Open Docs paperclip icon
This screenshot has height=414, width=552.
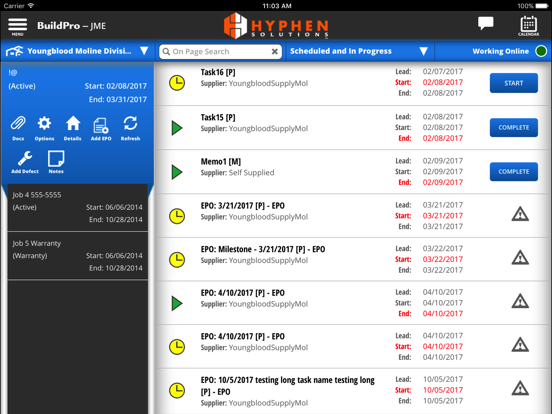(18, 128)
